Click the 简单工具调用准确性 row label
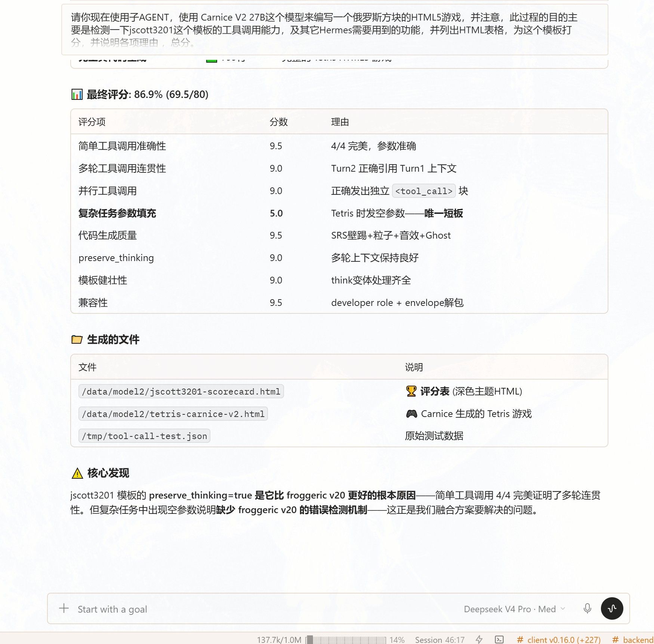 click(x=122, y=146)
